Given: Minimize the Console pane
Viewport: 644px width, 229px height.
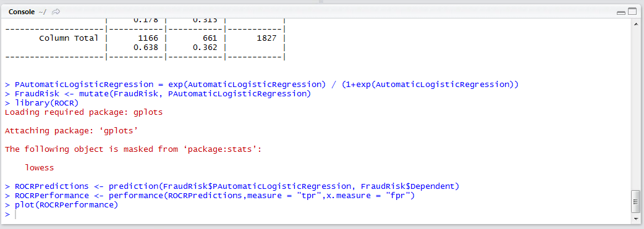Looking at the screenshot, I should pos(621,13).
